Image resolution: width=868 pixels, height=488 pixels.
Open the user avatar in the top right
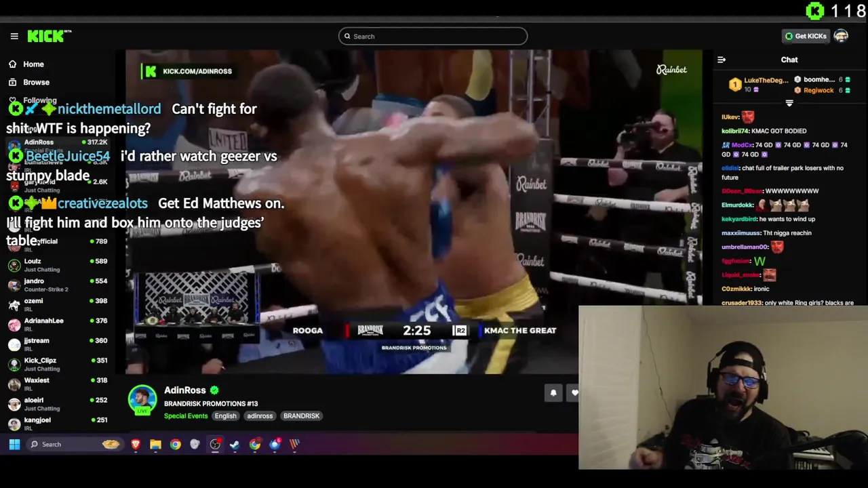(841, 36)
